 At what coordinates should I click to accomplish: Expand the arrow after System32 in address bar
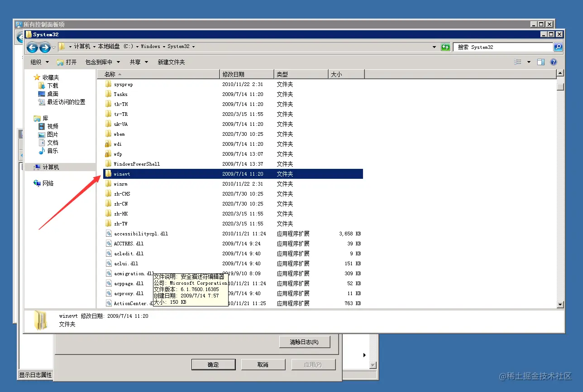[x=193, y=47]
